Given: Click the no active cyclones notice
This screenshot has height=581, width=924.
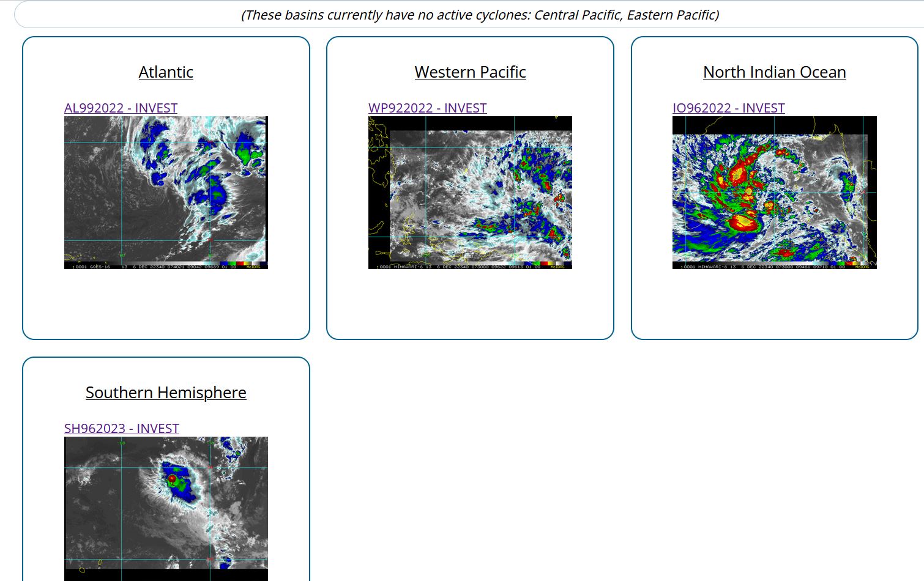Looking at the screenshot, I should coord(480,15).
